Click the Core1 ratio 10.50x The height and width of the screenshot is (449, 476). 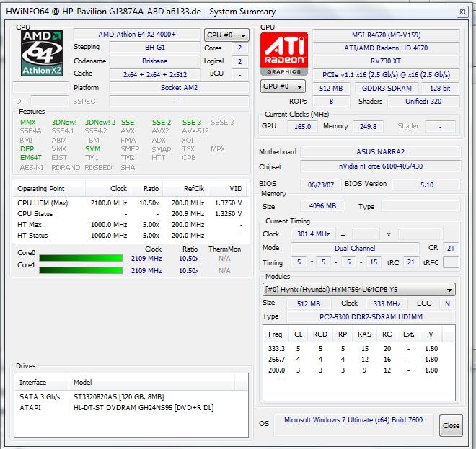click(x=188, y=270)
